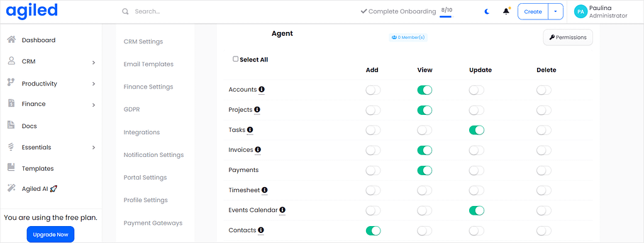This screenshot has height=243, width=644.
Task: Click the Dashboard home icon
Action: pyautogui.click(x=11, y=40)
